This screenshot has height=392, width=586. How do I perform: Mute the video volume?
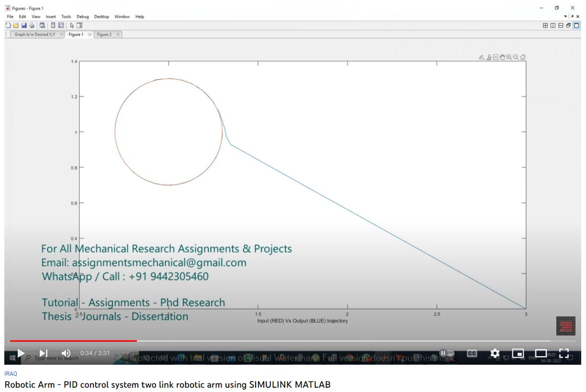click(x=66, y=353)
